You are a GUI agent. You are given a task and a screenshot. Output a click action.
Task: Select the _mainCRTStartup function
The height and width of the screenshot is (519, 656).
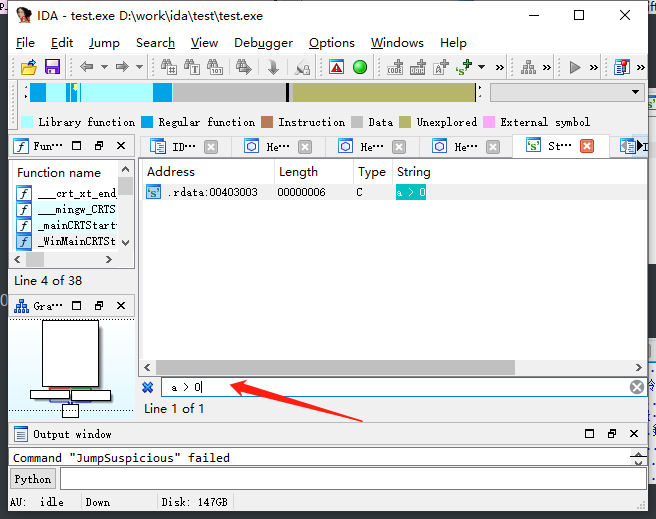67,225
